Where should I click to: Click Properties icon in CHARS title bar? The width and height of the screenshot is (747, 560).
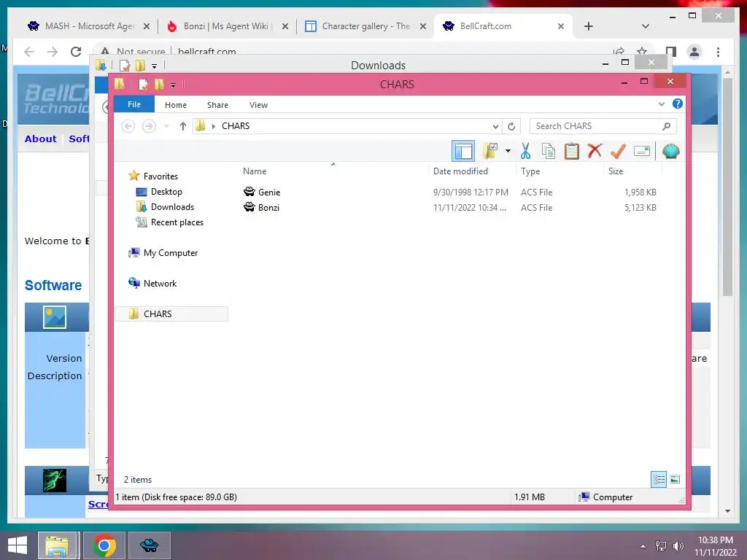pyautogui.click(x=143, y=85)
